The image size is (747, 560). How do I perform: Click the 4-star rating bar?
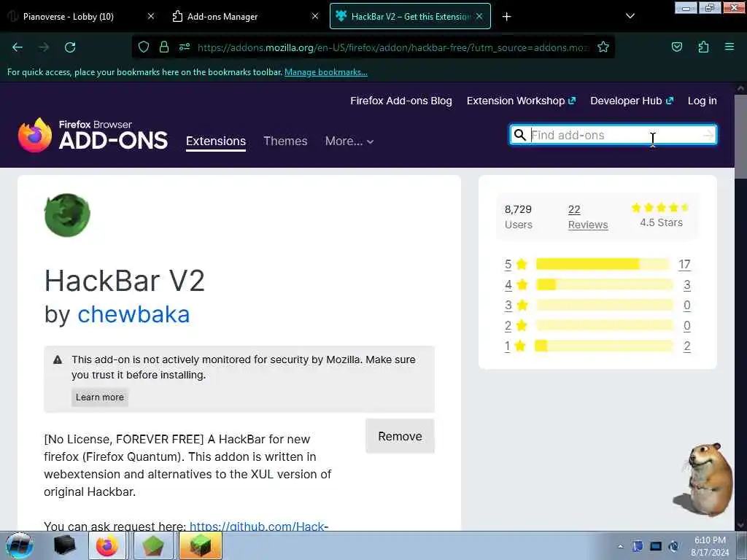(604, 285)
